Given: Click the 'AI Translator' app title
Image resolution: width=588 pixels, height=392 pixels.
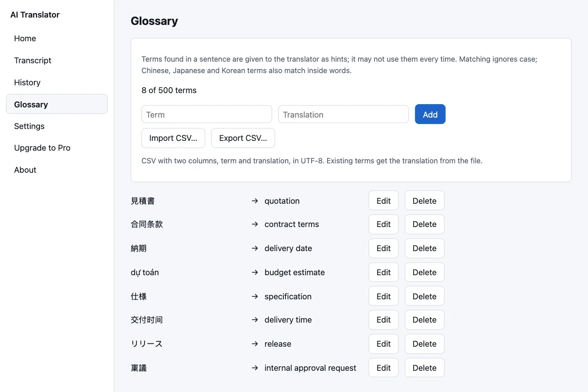Looking at the screenshot, I should [x=35, y=15].
